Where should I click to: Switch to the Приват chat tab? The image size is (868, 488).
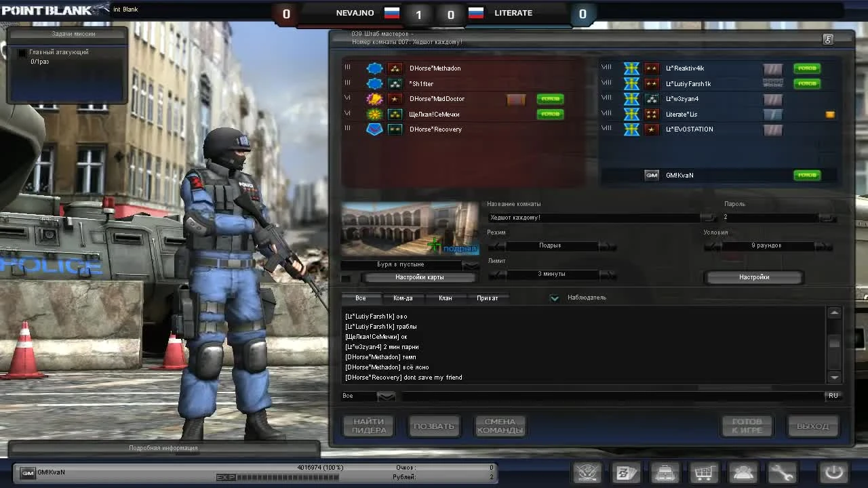click(489, 298)
